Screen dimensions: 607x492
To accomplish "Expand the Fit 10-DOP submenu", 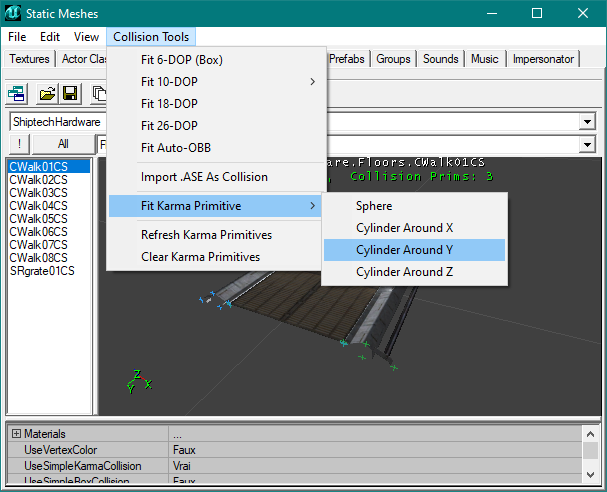I will click(x=312, y=82).
